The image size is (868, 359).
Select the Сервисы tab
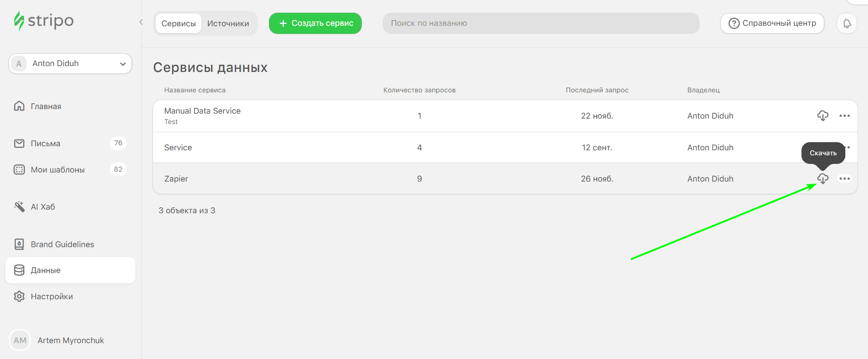tap(178, 24)
